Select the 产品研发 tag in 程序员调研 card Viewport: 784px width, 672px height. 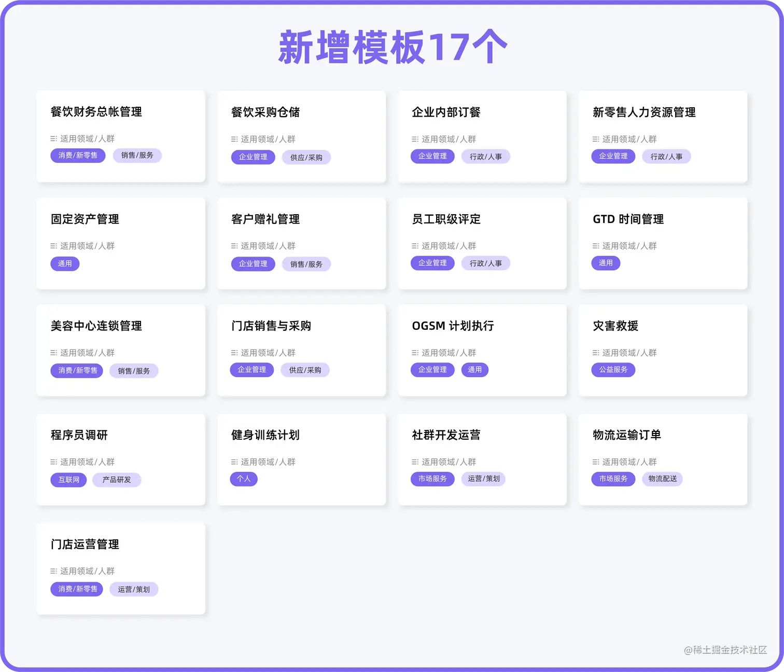pos(117,480)
